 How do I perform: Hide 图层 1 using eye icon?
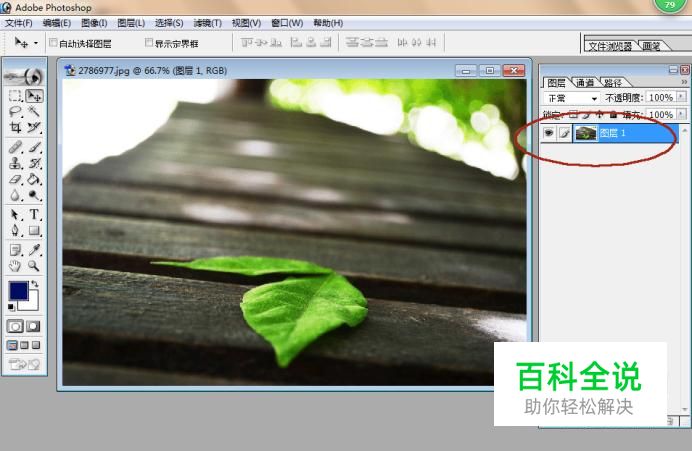pos(549,133)
